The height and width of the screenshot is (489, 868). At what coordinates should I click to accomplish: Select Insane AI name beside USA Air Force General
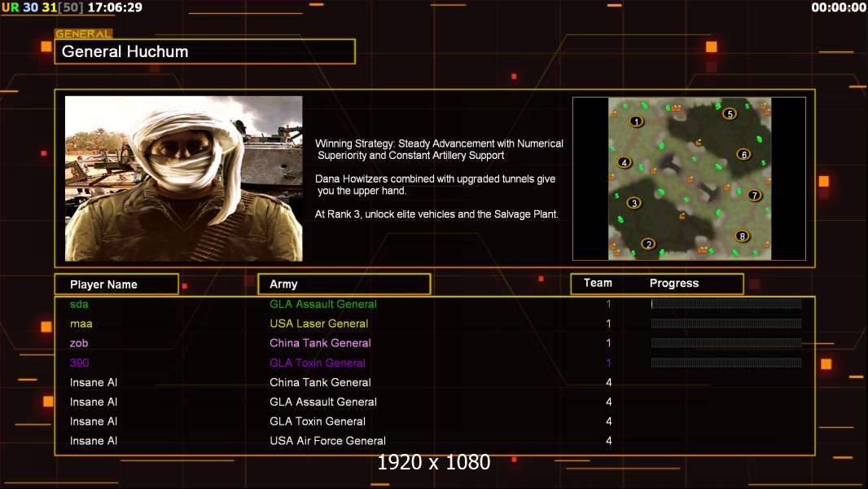94,441
